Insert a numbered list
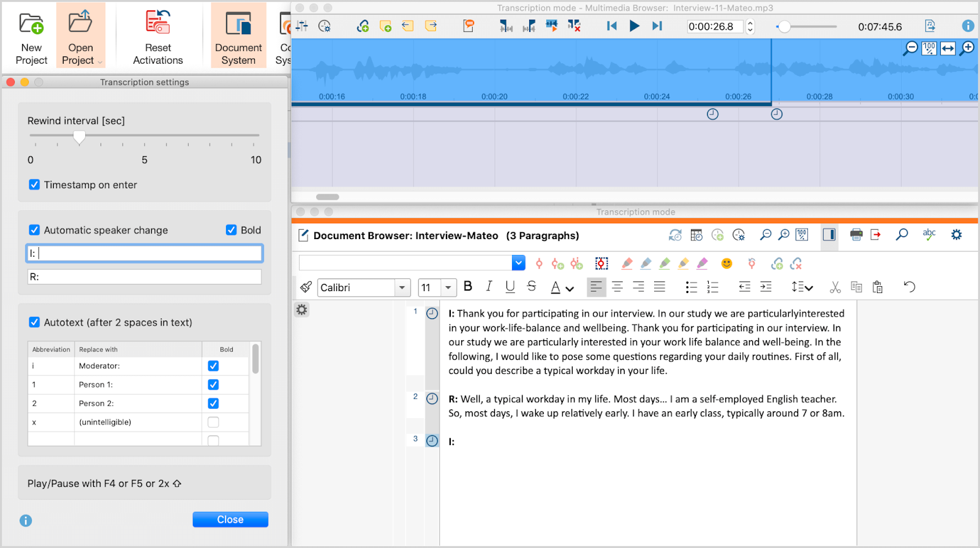The height and width of the screenshot is (548, 980). (x=712, y=287)
